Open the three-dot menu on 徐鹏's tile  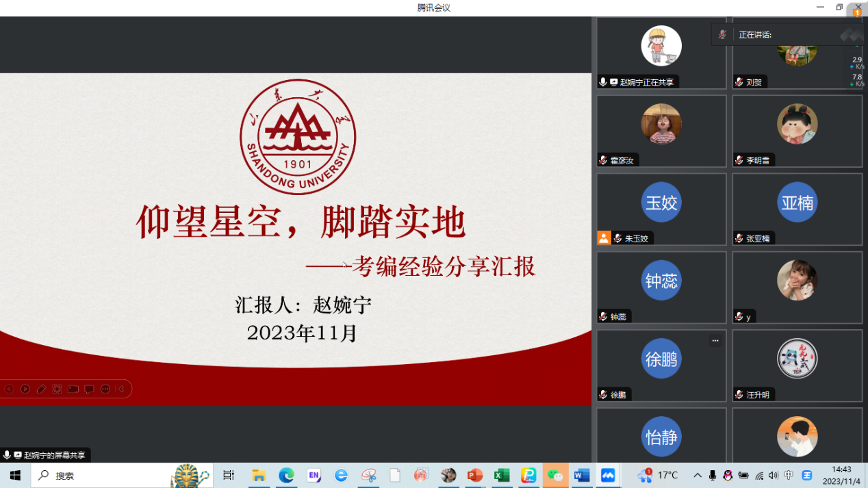tap(715, 340)
